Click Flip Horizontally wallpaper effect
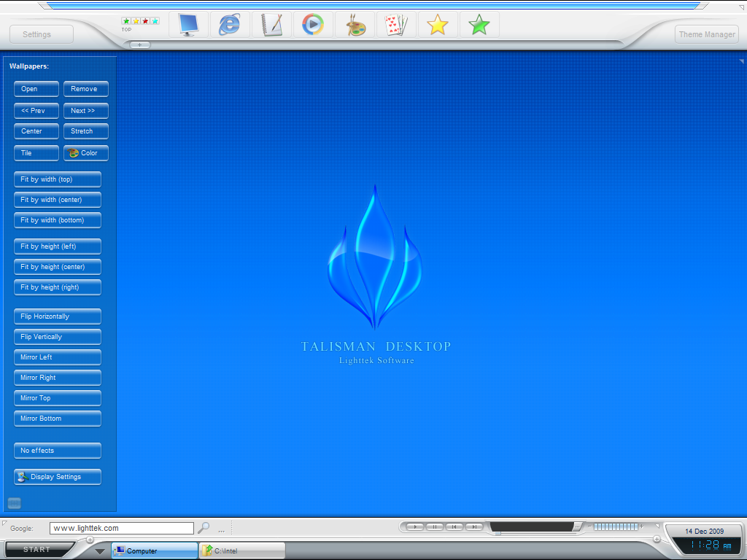 (57, 316)
